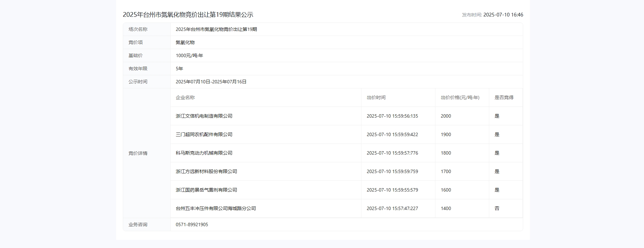The width and height of the screenshot is (644, 248).
Task: Click the 竞价详情 label
Action: click(138, 153)
